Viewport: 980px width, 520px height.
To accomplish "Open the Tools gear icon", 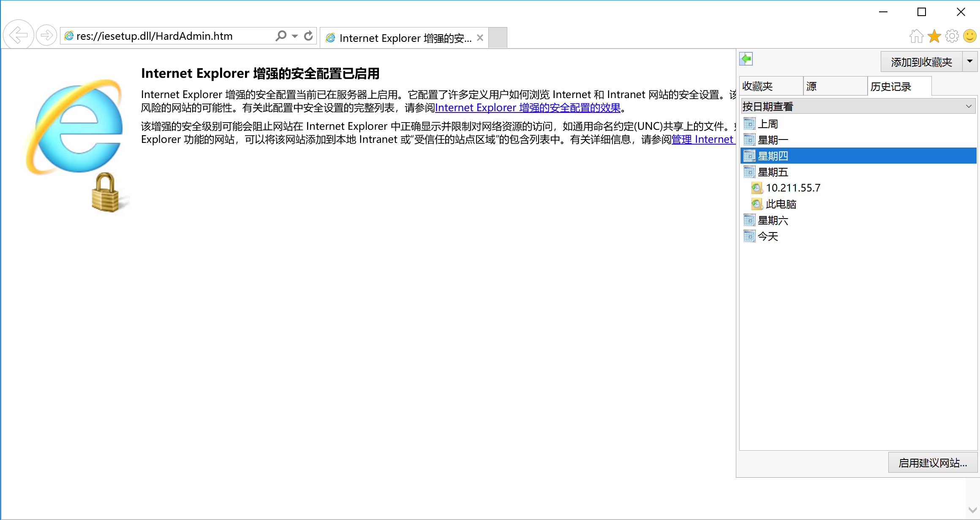I will click(x=952, y=36).
